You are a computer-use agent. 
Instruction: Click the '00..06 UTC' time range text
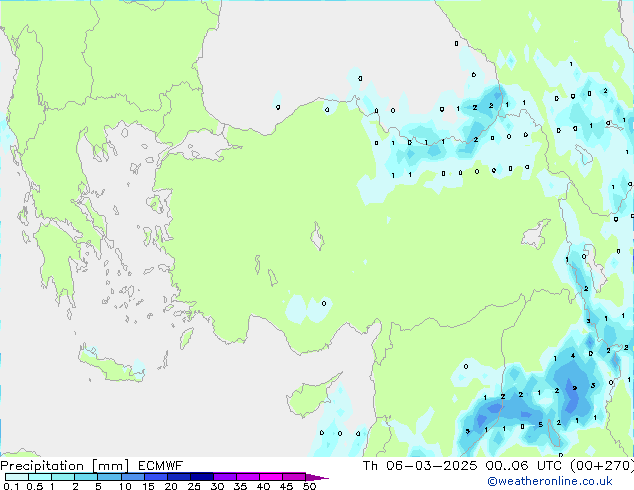pos(523,466)
